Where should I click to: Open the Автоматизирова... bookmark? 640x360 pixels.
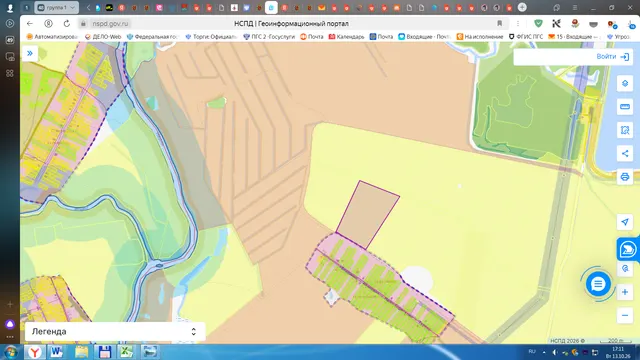click(52, 37)
